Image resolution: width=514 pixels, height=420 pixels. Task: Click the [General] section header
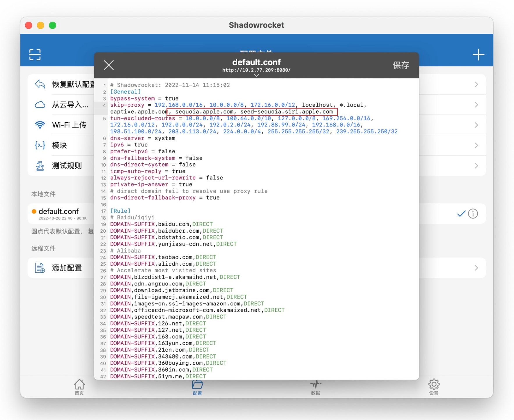tap(125, 92)
